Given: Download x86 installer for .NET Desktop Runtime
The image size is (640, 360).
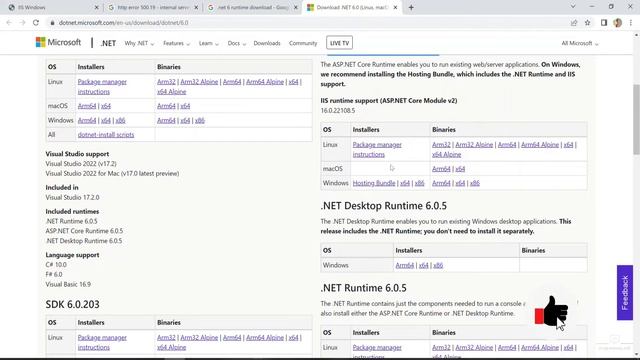Looking at the screenshot, I should tap(438, 265).
